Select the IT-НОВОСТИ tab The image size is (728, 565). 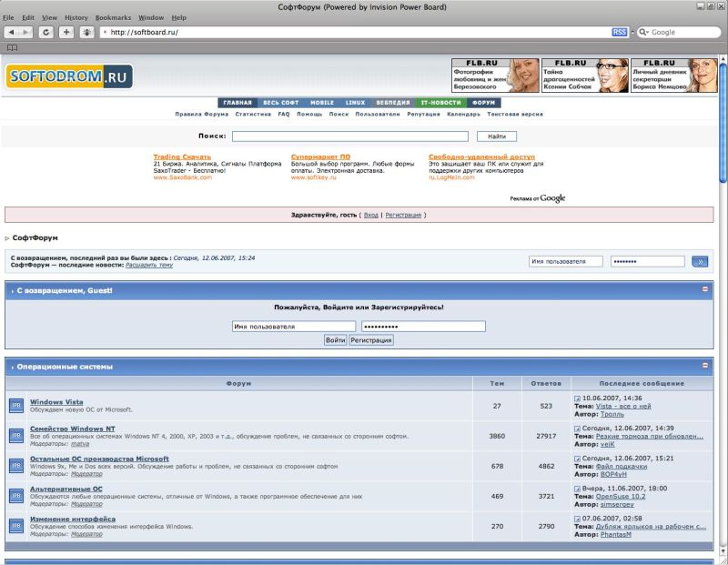tap(441, 103)
